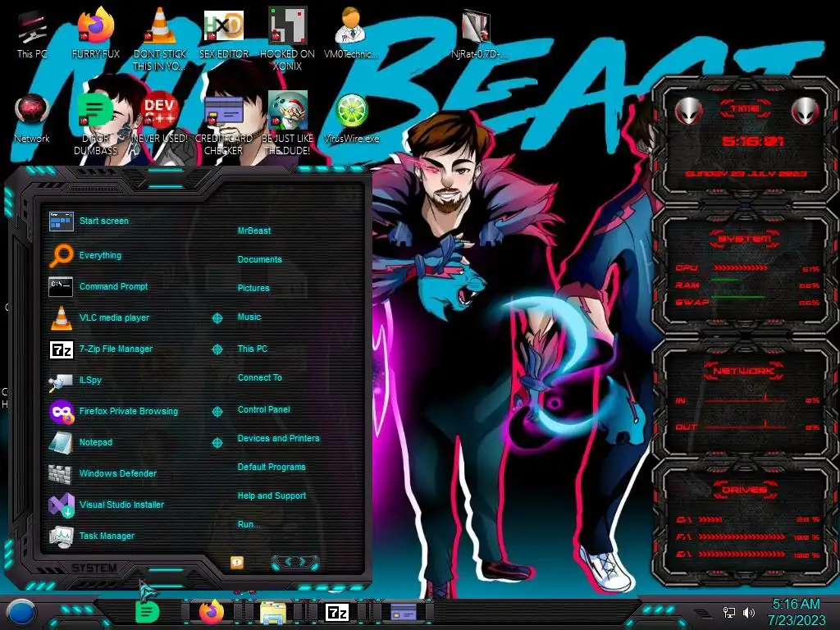Open Help and Support link

pos(272,496)
